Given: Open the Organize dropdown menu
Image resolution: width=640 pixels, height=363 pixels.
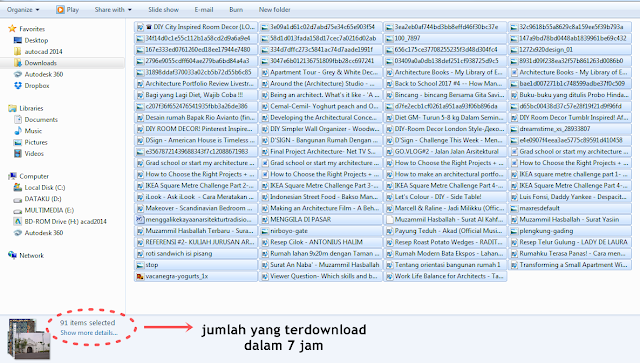Looking at the screenshot, I should [23, 9].
